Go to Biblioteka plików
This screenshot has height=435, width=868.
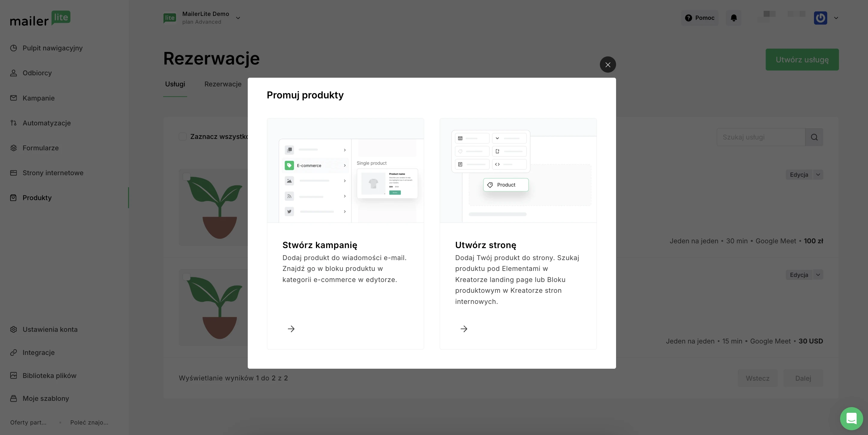point(49,375)
